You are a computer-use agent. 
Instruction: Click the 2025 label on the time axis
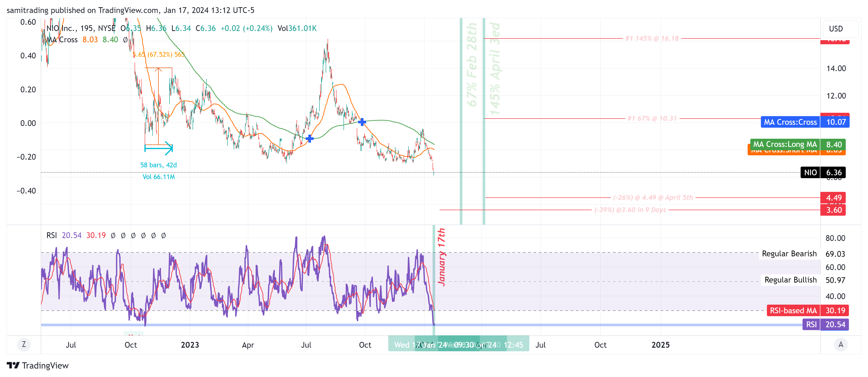(661, 345)
